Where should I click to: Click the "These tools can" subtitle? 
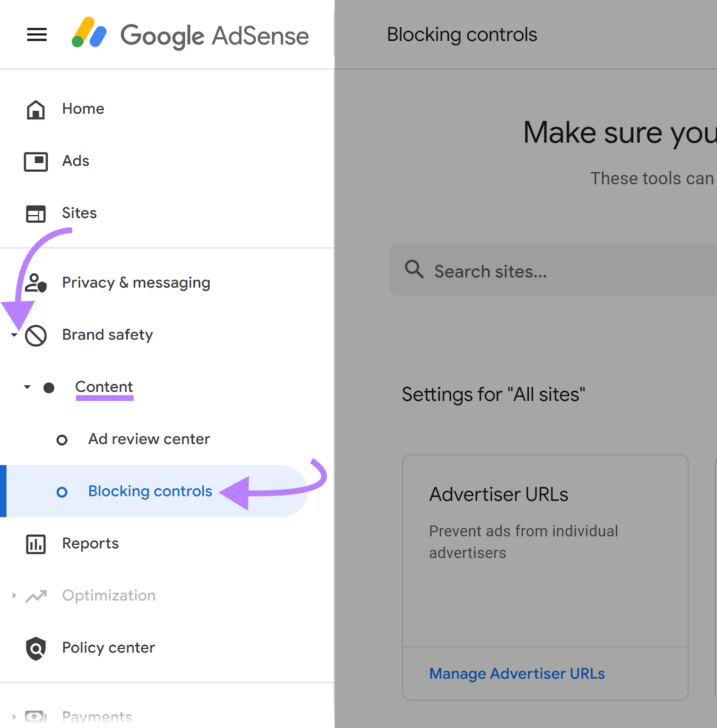652,178
